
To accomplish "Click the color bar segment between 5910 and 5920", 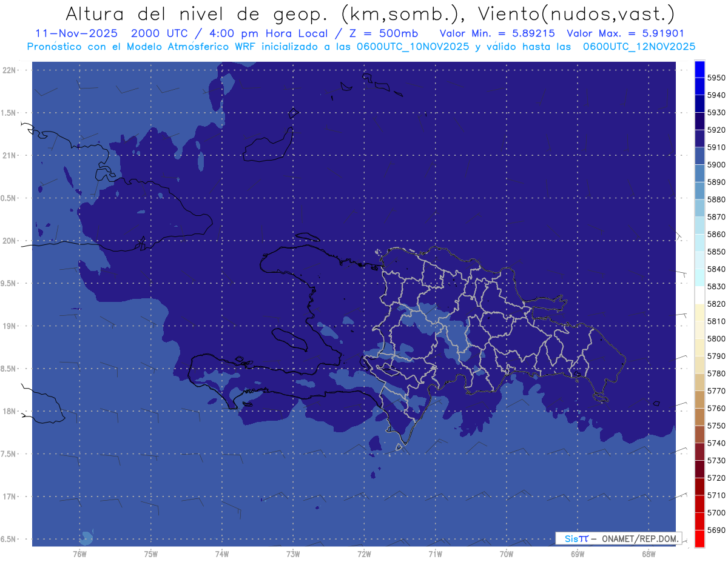I will tap(699, 139).
